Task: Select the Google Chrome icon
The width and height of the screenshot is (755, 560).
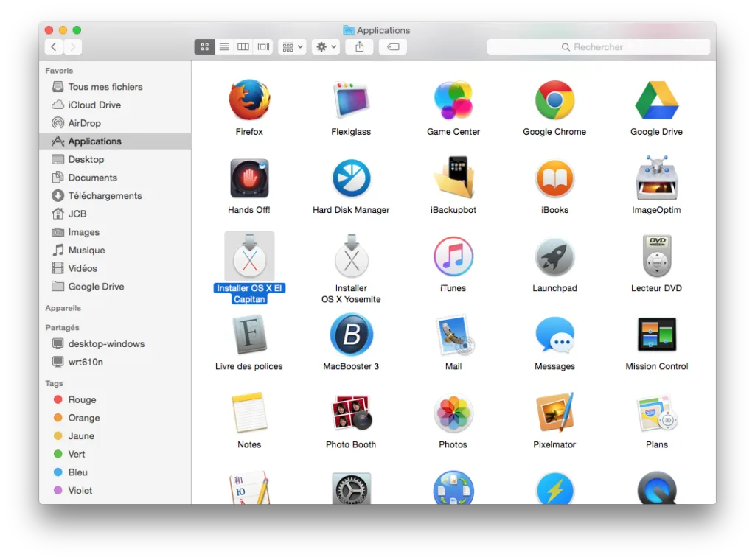Action: (554, 100)
